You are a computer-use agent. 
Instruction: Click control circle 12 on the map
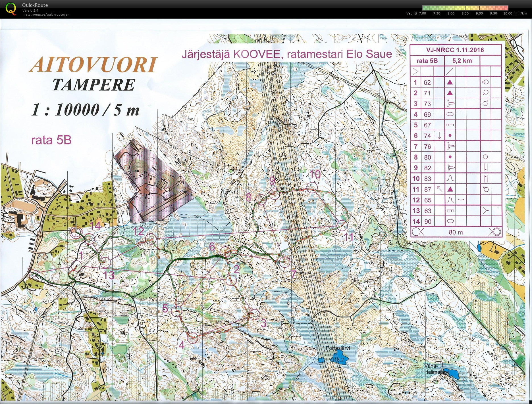151,239
